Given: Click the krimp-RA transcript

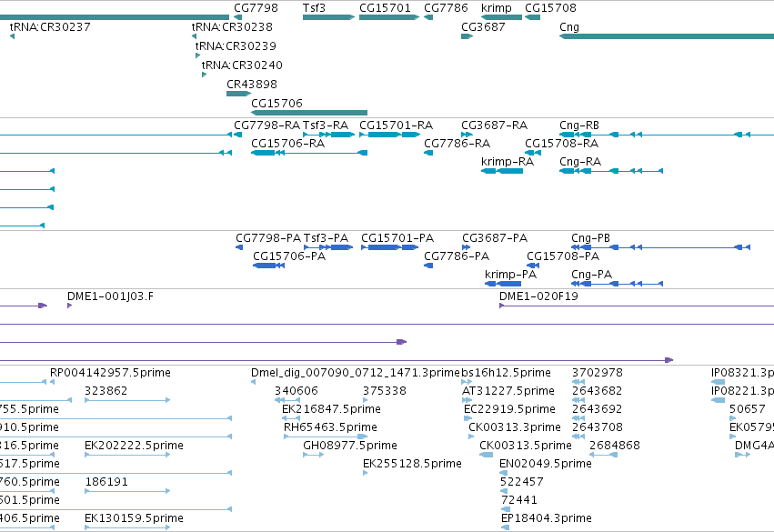Looking at the screenshot, I should click(502, 171).
